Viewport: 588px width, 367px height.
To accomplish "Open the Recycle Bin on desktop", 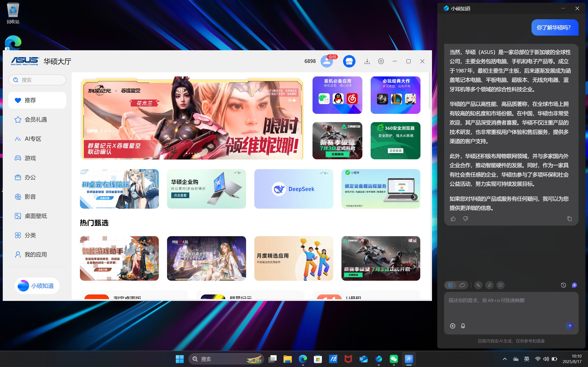I will pyautogui.click(x=13, y=13).
